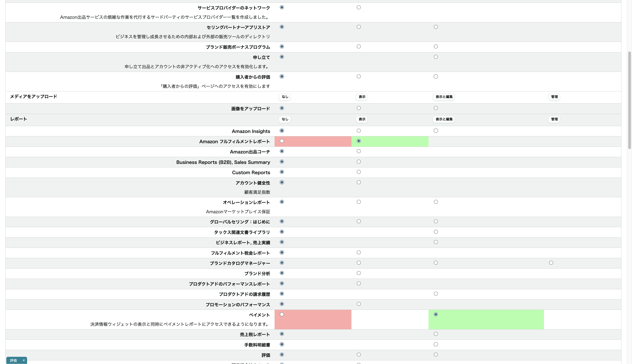Pick 表示 for 画像をアップロード
The height and width of the screenshot is (364, 632).
[359, 108]
